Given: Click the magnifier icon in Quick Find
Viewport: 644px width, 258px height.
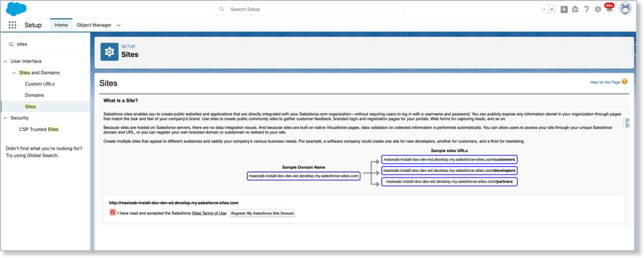Looking at the screenshot, I should tap(11, 44).
